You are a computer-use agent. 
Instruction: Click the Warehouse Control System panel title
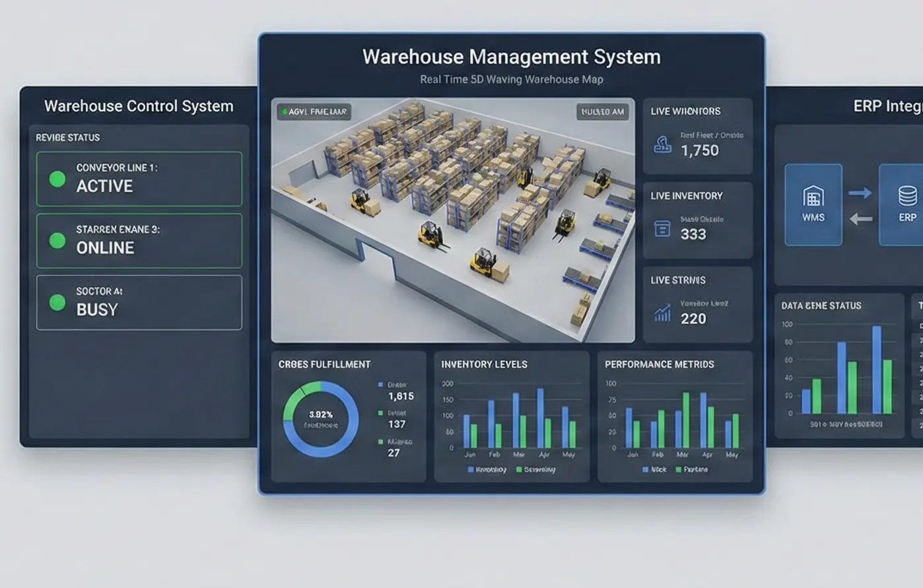click(x=139, y=106)
